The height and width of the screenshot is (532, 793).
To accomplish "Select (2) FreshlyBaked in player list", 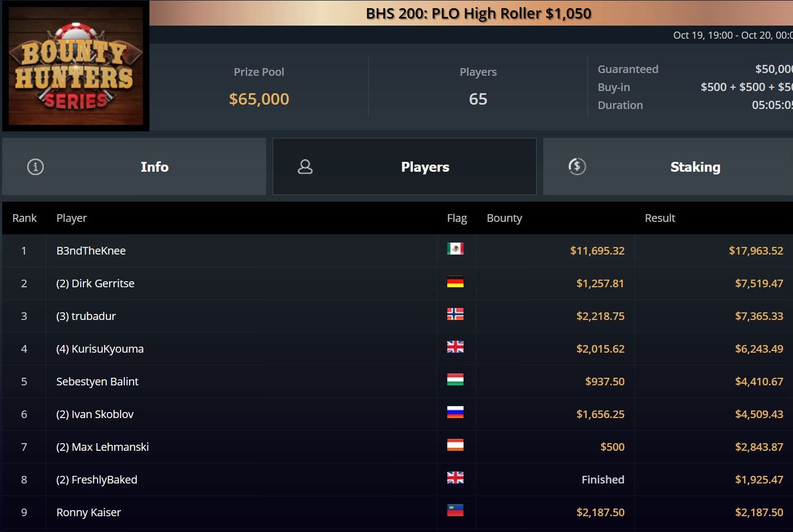I will click(x=97, y=480).
